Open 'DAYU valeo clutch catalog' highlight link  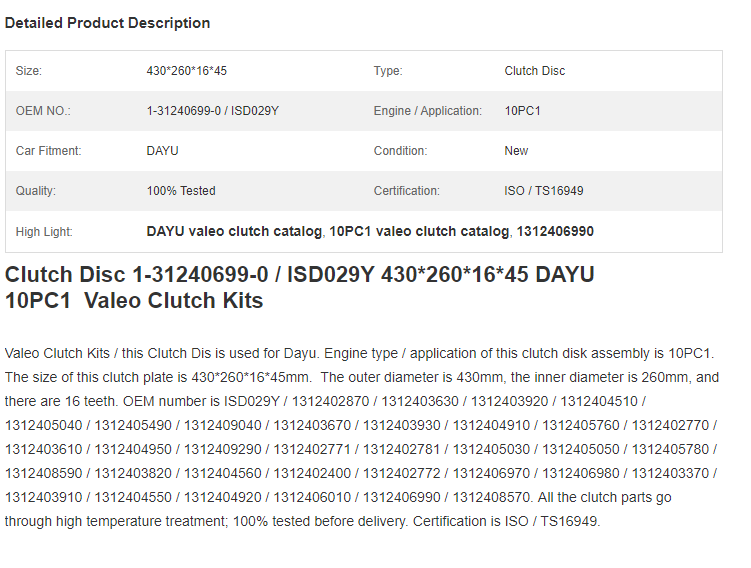pos(234,231)
